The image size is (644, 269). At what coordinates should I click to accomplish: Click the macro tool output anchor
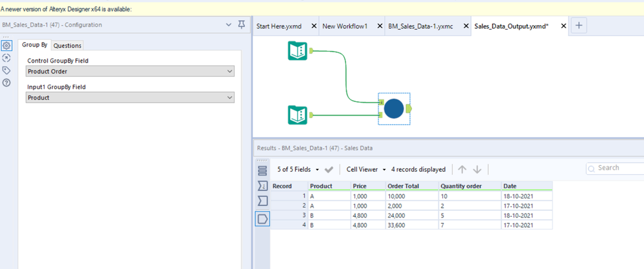pyautogui.click(x=409, y=108)
